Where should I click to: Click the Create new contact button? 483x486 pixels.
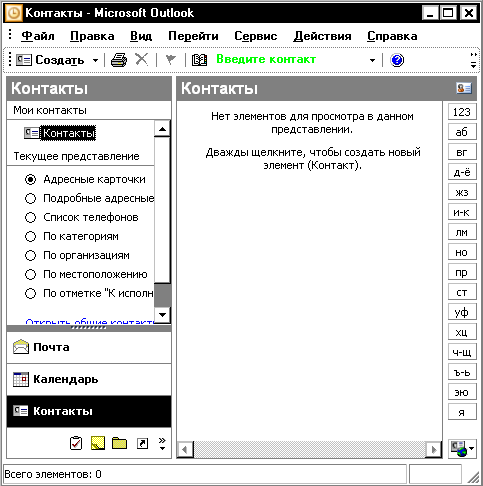50,60
